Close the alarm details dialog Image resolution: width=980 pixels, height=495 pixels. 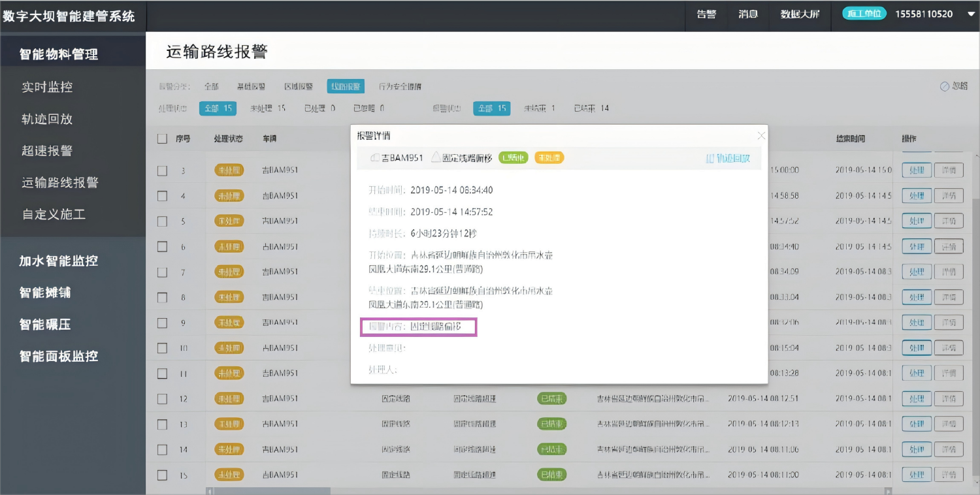click(x=760, y=136)
